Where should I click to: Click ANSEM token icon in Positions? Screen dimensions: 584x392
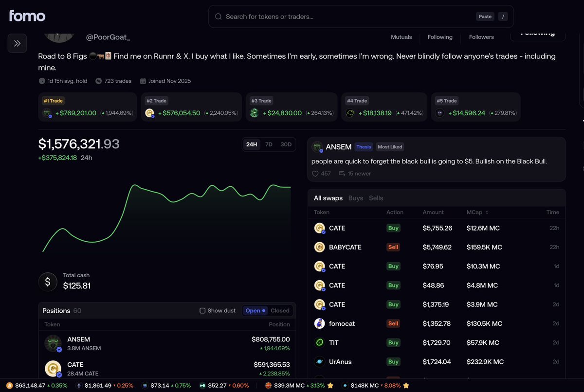click(53, 343)
